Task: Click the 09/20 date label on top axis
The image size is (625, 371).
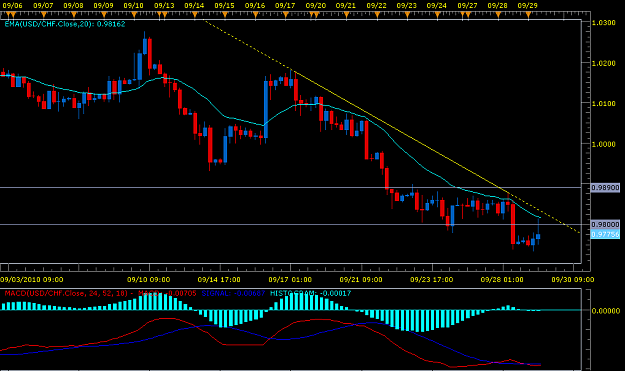Action: (316, 6)
